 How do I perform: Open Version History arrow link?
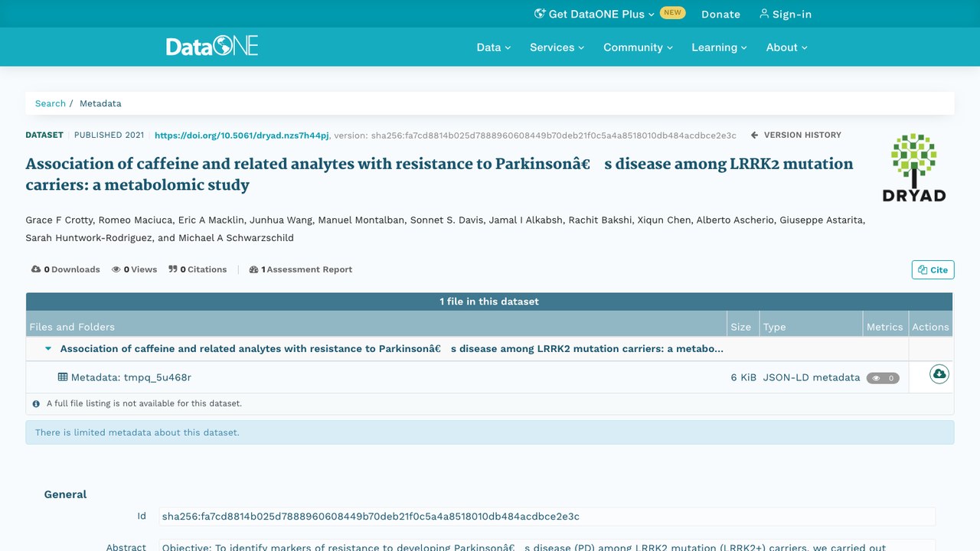796,135
